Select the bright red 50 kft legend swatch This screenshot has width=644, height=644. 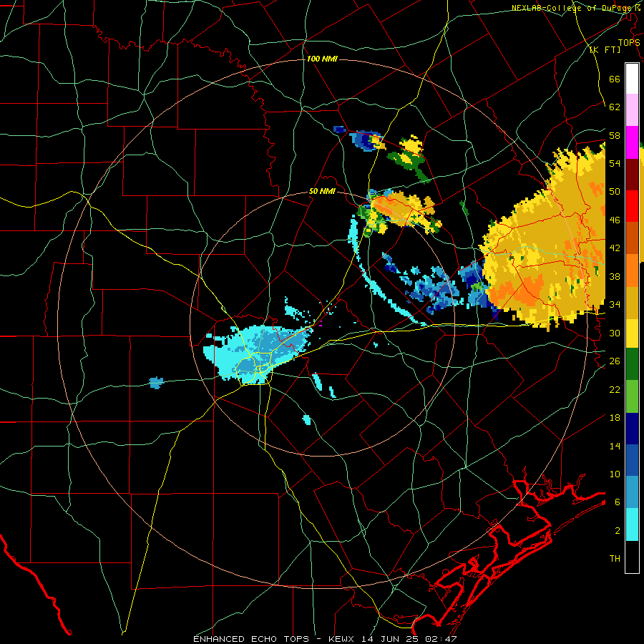pos(632,206)
